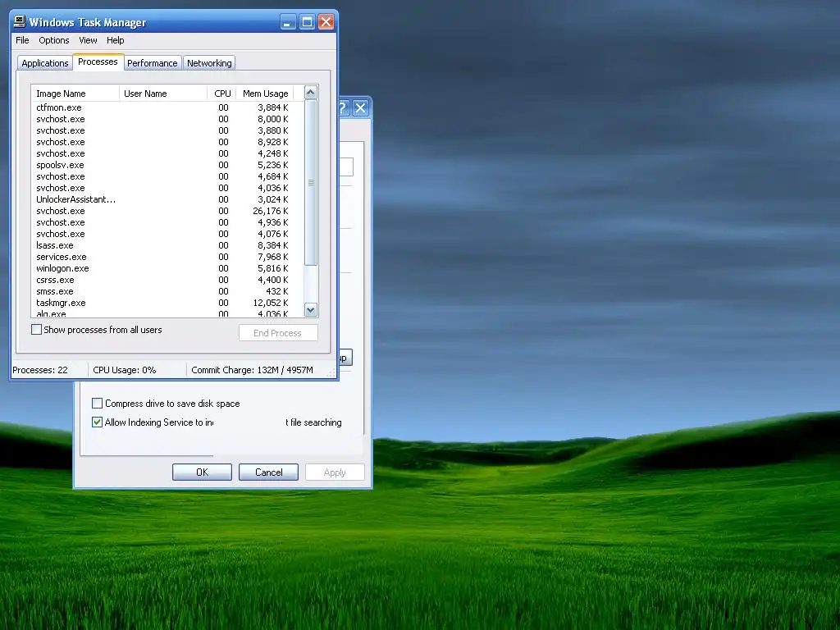Click the Processes: 22 status bar entry
This screenshot has height=630, width=840.
click(x=40, y=370)
